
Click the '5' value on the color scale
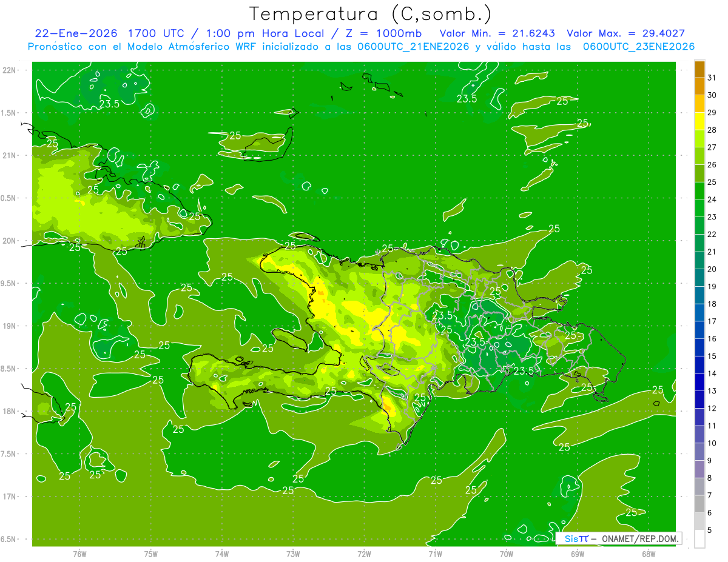click(x=710, y=530)
